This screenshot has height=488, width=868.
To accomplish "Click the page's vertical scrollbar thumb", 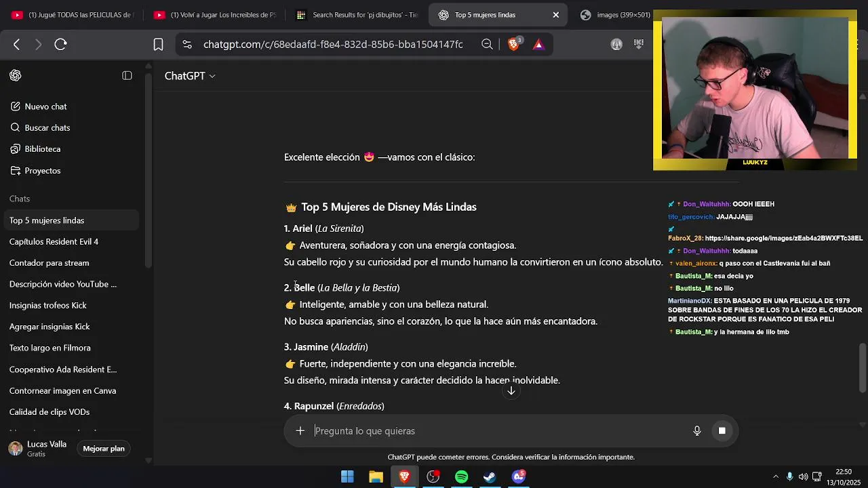I will (863, 368).
